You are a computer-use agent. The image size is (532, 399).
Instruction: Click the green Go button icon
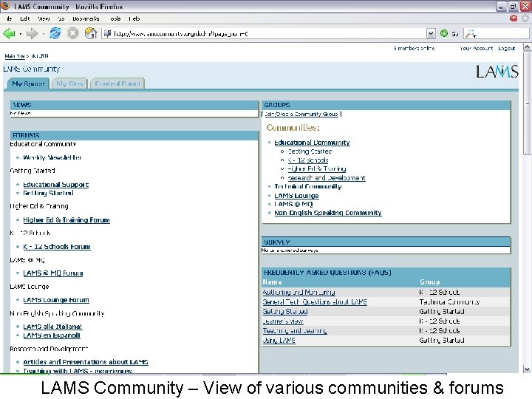[444, 33]
